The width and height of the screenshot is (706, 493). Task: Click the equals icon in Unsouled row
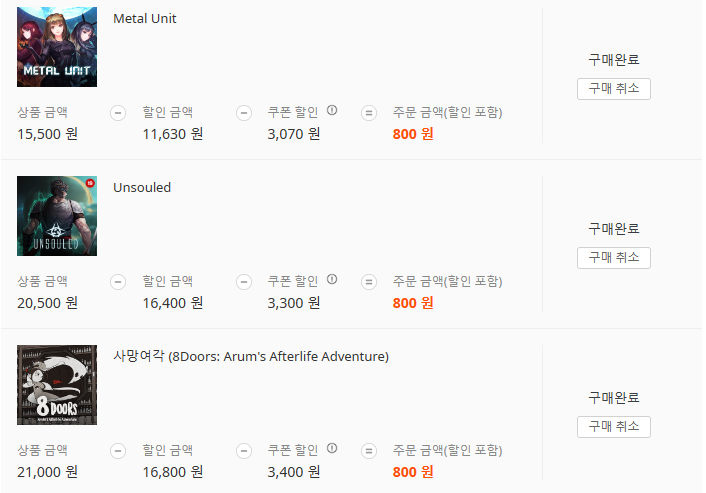369,281
